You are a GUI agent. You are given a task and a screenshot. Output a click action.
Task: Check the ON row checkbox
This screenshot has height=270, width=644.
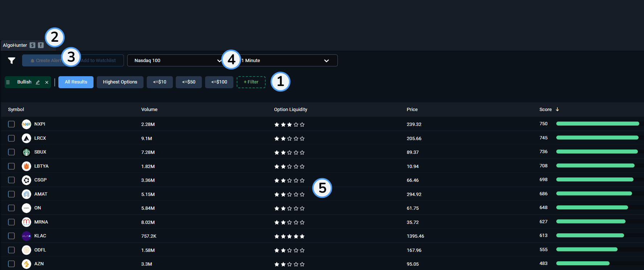12,208
